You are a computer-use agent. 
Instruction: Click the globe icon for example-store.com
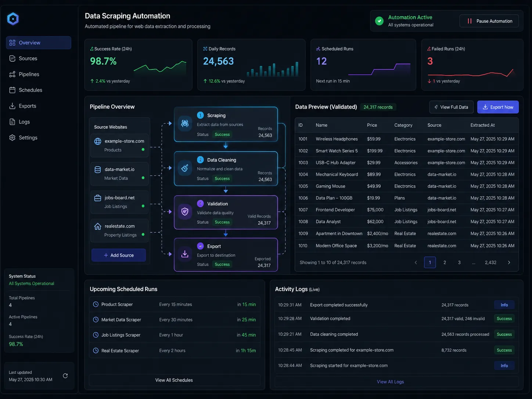[98, 141]
